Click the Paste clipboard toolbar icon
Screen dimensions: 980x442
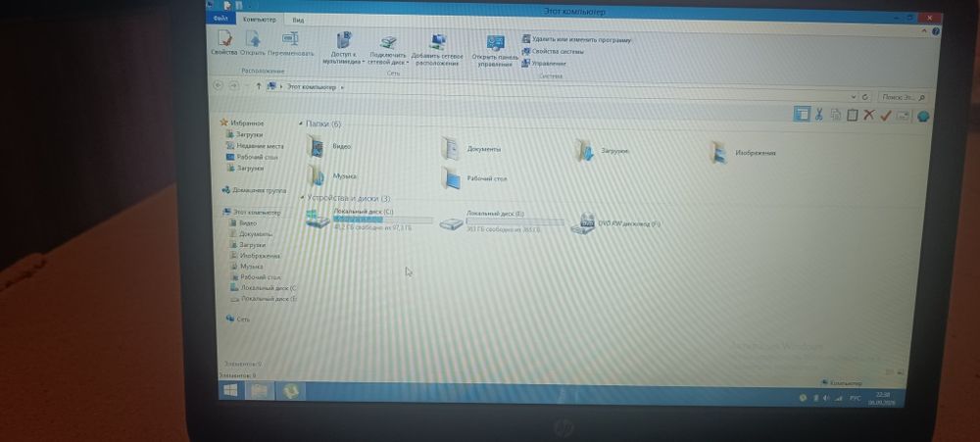pyautogui.click(x=853, y=115)
